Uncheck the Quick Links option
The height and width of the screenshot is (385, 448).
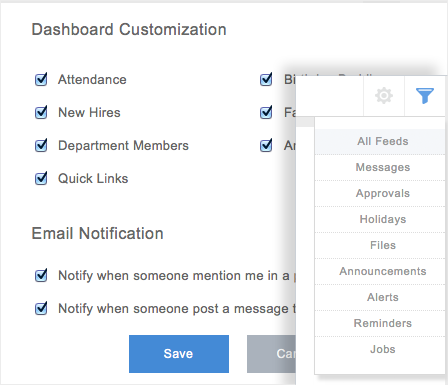[41, 178]
